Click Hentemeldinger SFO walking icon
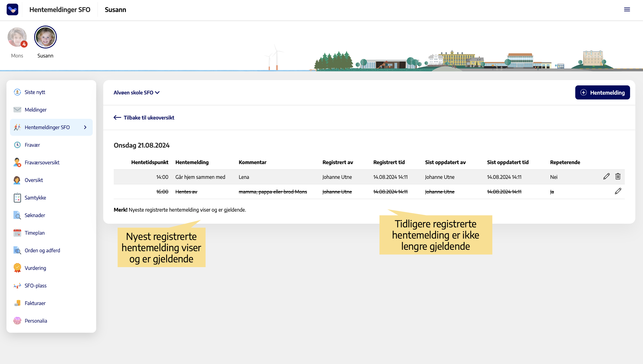This screenshot has width=643, height=364. pyautogui.click(x=17, y=127)
